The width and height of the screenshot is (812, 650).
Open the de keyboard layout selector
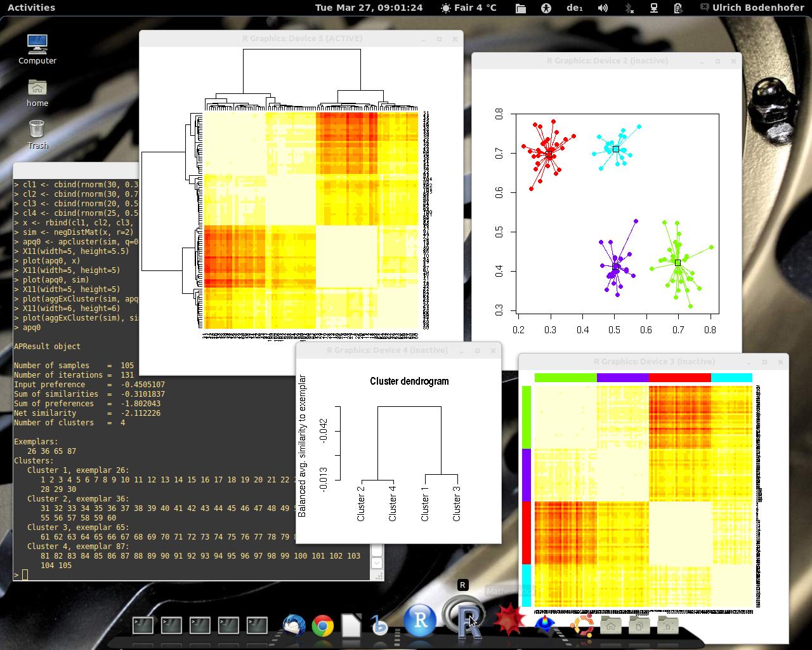[574, 8]
